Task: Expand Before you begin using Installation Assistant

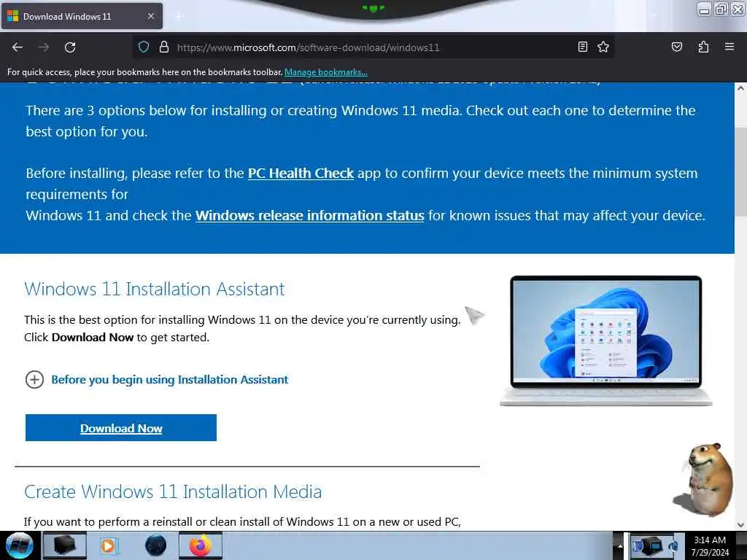Action: coord(157,379)
